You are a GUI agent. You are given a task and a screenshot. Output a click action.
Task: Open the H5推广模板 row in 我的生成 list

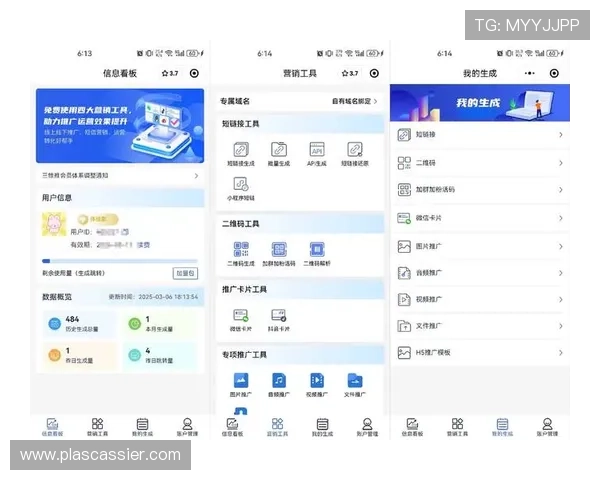pos(480,353)
